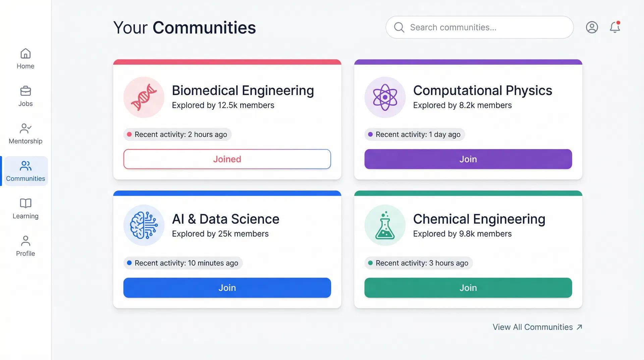Click the flask icon for Chemical Engineering
The image size is (644, 360).
[385, 225]
